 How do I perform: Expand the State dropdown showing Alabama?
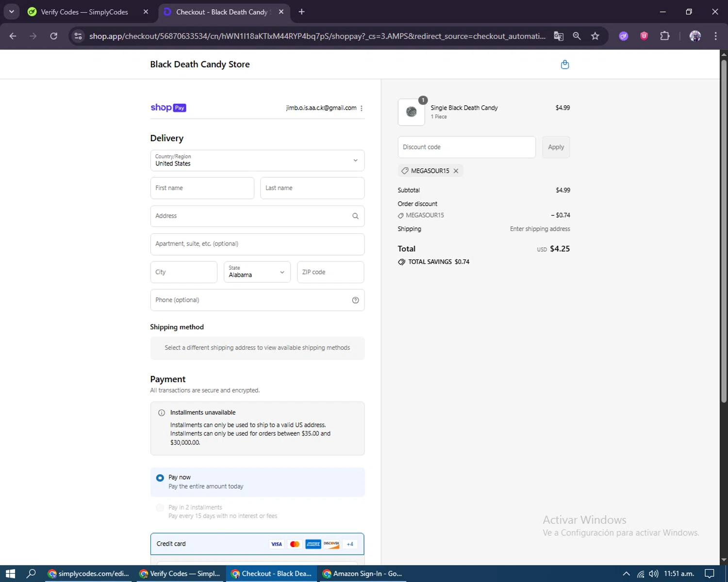pos(257,272)
